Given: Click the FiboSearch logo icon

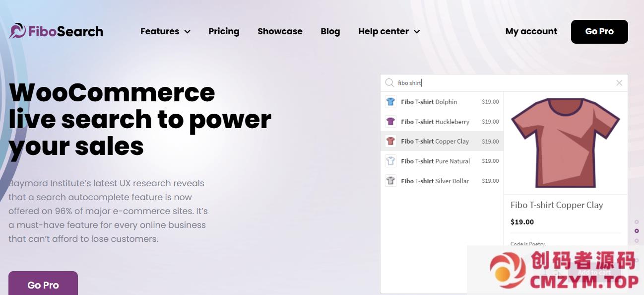Looking at the screenshot, I should (x=17, y=31).
